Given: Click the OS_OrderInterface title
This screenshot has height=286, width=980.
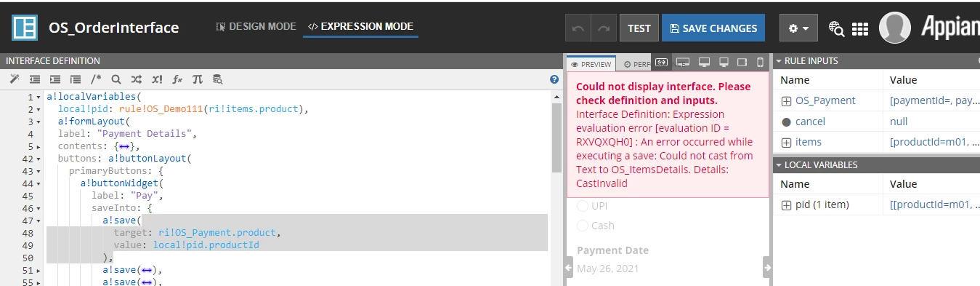Looking at the screenshot, I should (113, 28).
